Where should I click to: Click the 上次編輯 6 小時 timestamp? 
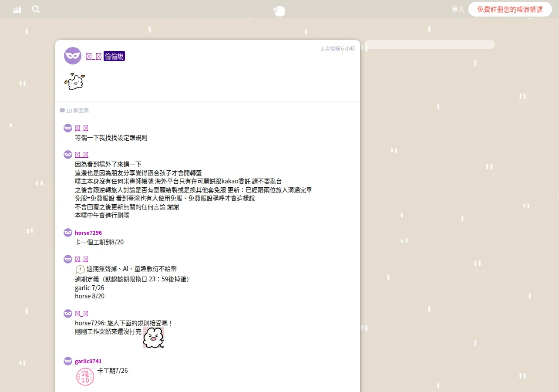coord(337,48)
